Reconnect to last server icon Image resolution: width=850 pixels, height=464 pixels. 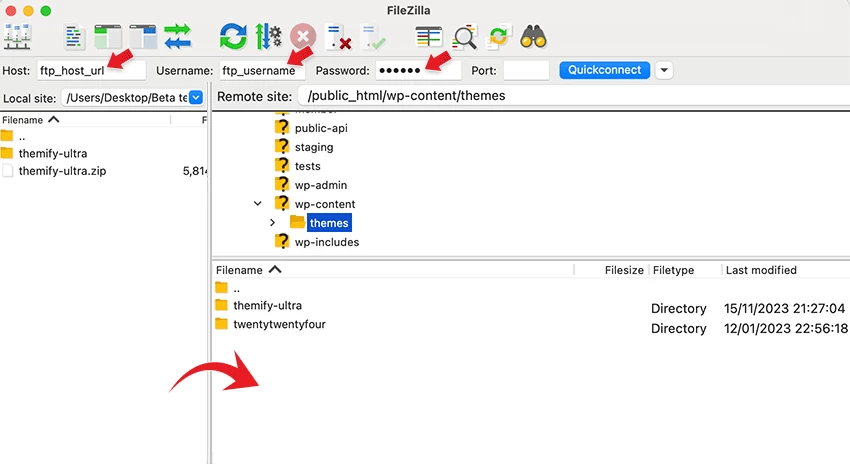point(374,37)
